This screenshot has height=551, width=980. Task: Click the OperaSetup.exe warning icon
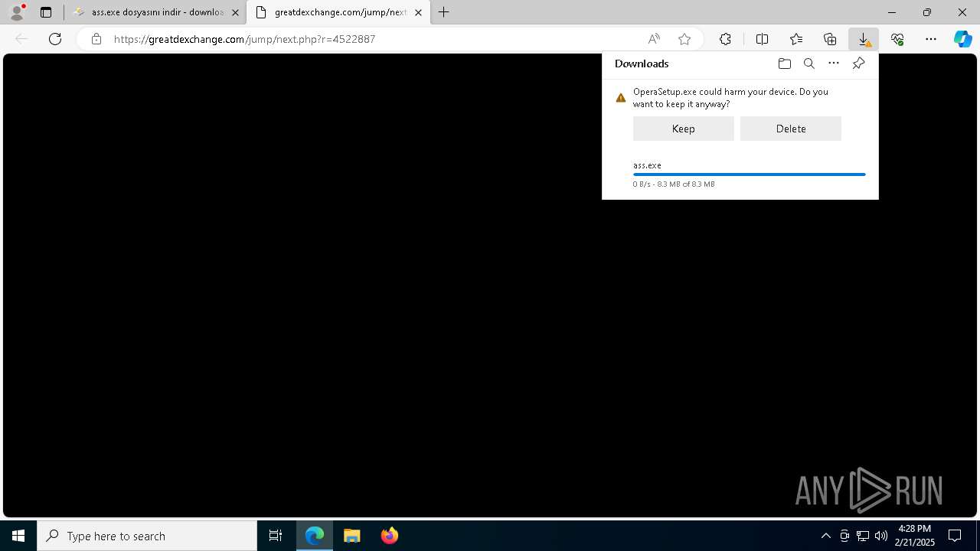coord(621,98)
